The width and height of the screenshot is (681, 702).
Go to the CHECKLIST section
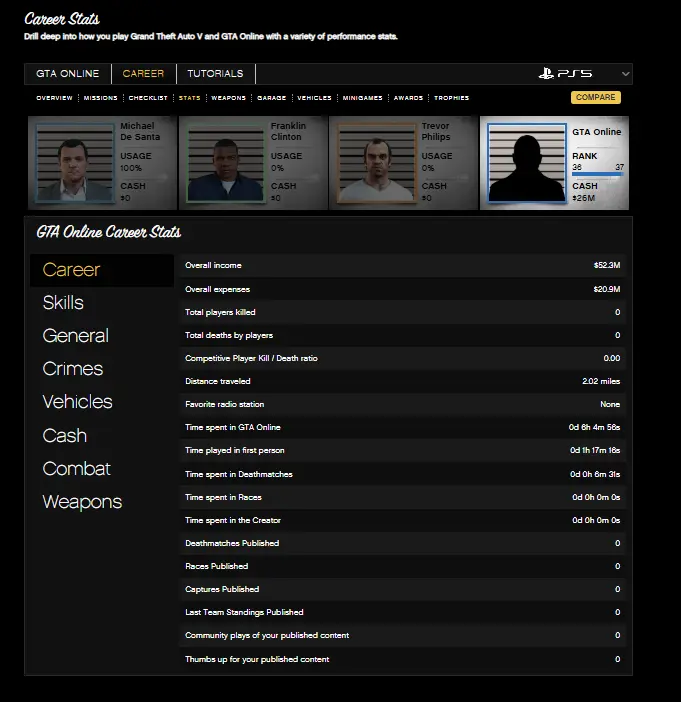(x=148, y=98)
